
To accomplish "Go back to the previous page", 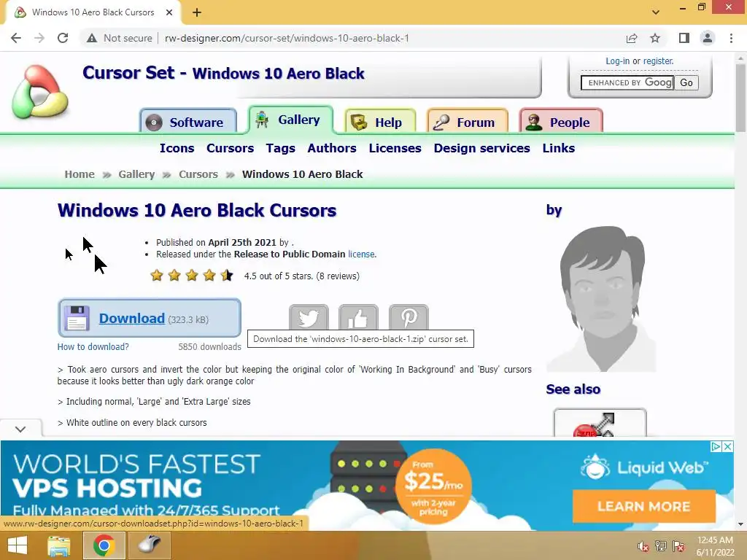I will pos(16,38).
